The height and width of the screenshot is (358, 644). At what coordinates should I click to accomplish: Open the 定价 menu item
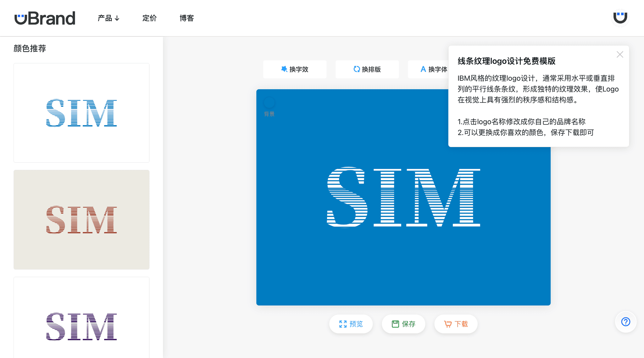coord(149,18)
